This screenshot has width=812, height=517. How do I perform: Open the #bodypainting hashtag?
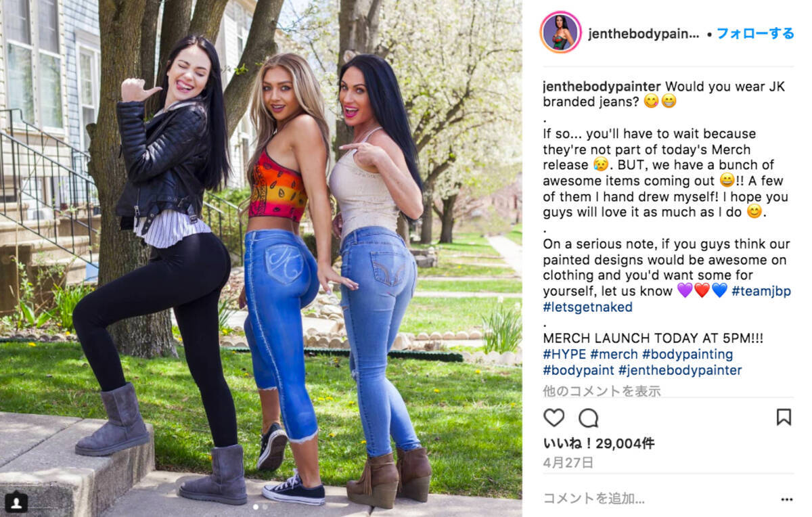(x=687, y=355)
